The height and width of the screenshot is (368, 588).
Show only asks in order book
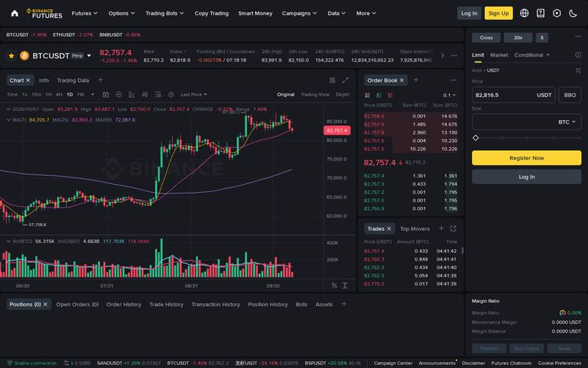click(390, 96)
